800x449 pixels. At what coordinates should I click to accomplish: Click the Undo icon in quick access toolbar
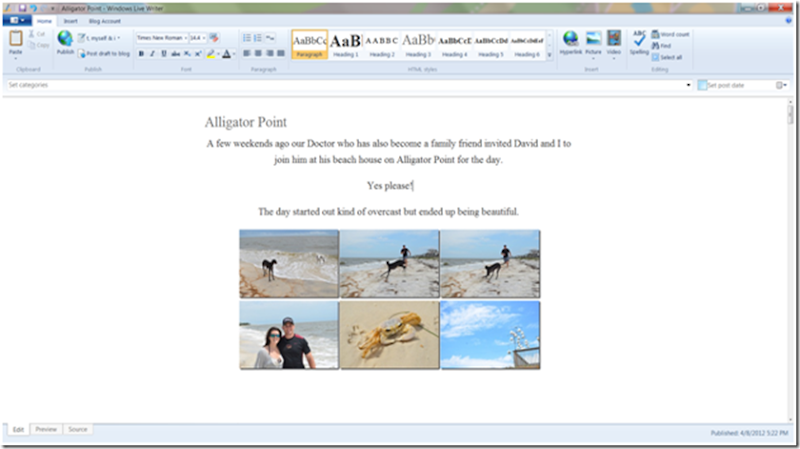click(33, 9)
